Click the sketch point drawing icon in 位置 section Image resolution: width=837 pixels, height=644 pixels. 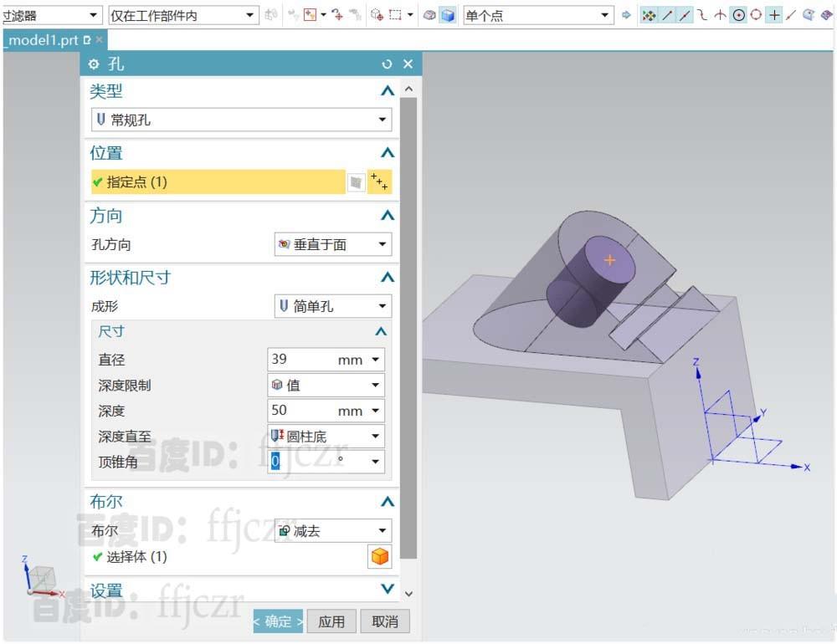[357, 181]
